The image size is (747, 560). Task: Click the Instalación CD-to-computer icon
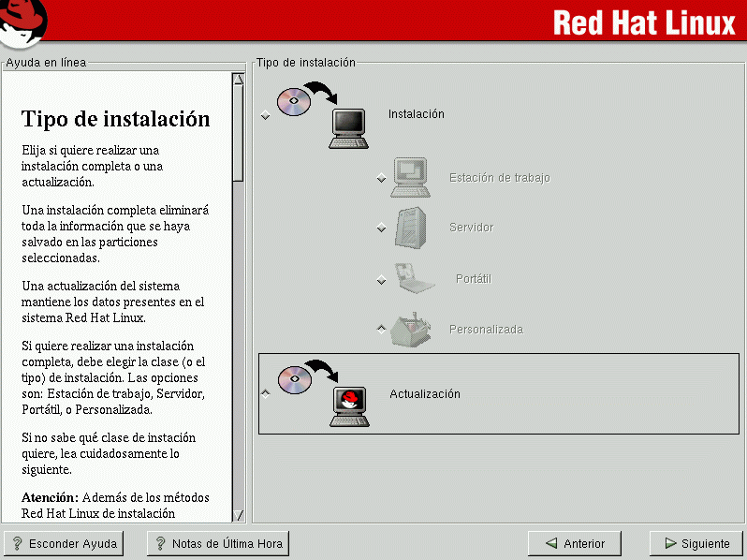pos(321,114)
